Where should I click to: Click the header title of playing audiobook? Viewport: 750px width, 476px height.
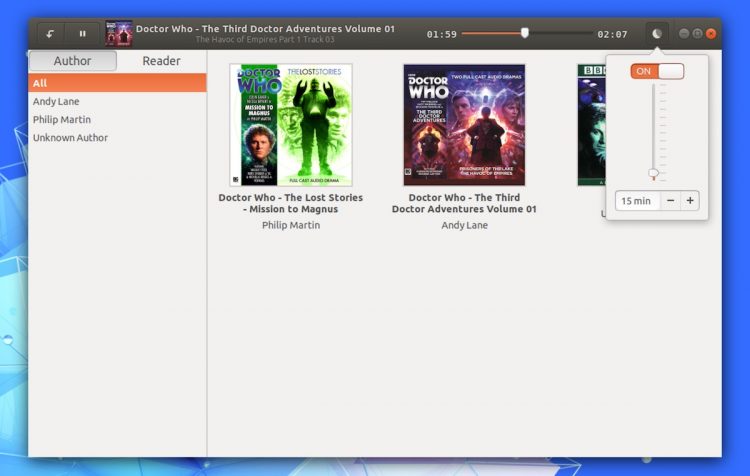[265, 29]
